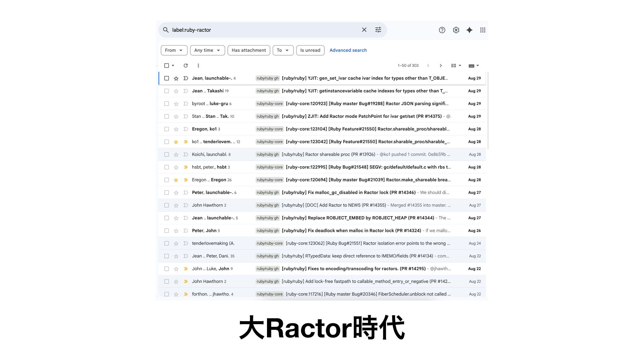
Task: Open the Fix malloc_gc_disabled PR #14346 email
Action: click(x=322, y=192)
